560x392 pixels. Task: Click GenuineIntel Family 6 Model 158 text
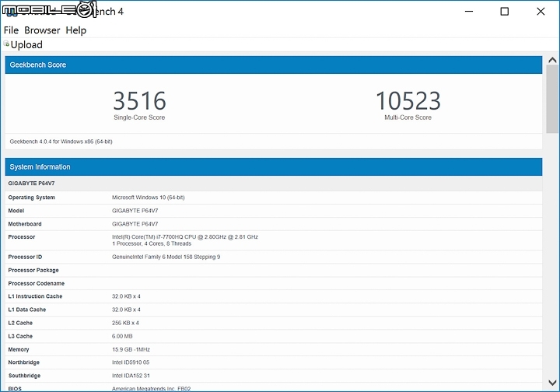point(166,257)
